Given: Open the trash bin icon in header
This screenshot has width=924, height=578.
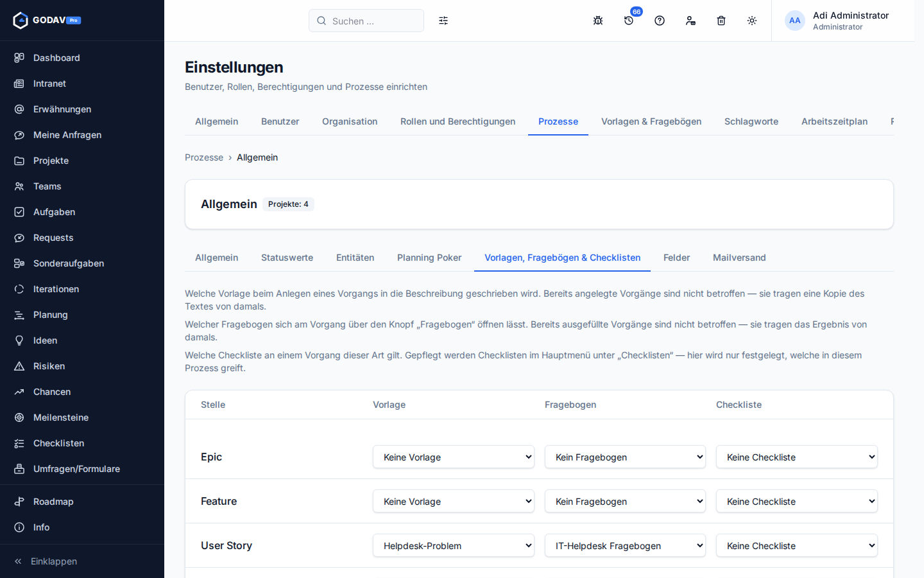Looking at the screenshot, I should point(721,21).
